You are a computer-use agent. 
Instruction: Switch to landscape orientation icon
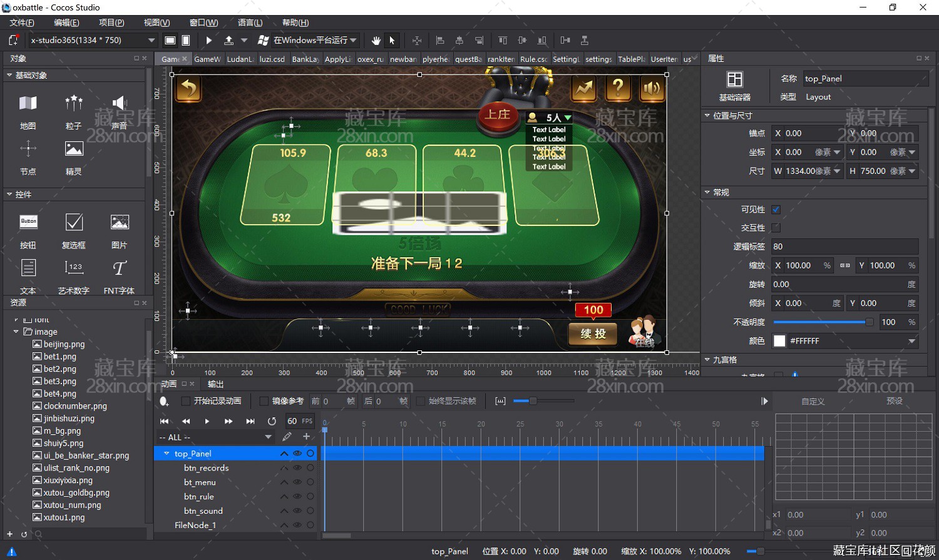tap(170, 40)
